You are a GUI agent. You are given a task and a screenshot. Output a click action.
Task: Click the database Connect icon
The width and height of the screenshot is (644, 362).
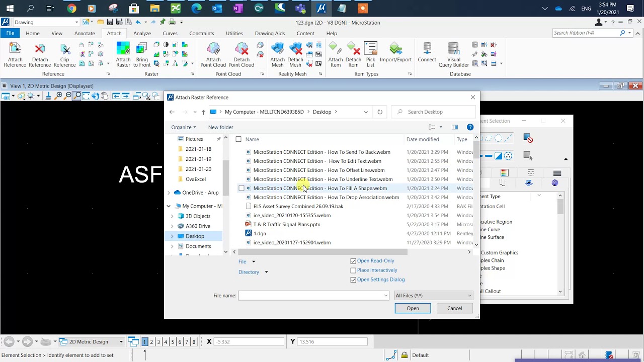427,52
